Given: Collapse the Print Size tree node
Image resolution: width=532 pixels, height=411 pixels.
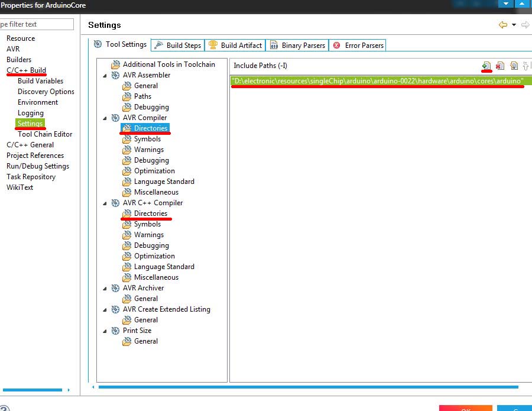Looking at the screenshot, I should pos(105,331).
